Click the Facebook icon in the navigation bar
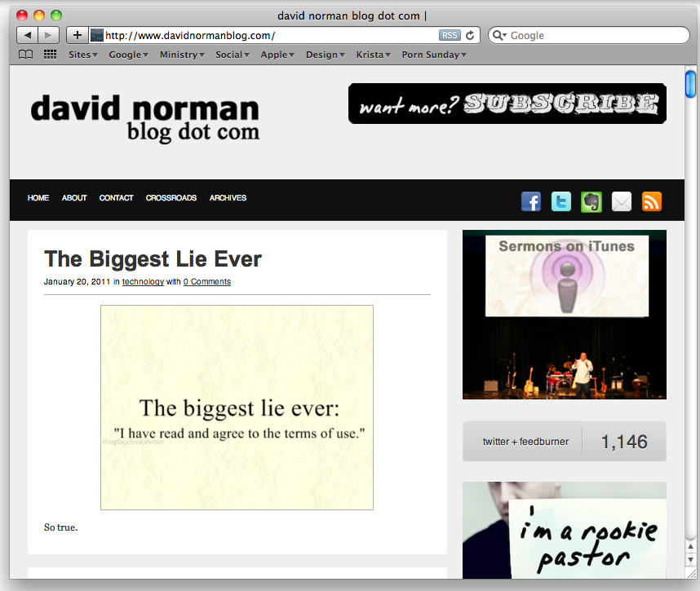The image size is (700, 591). [x=531, y=201]
